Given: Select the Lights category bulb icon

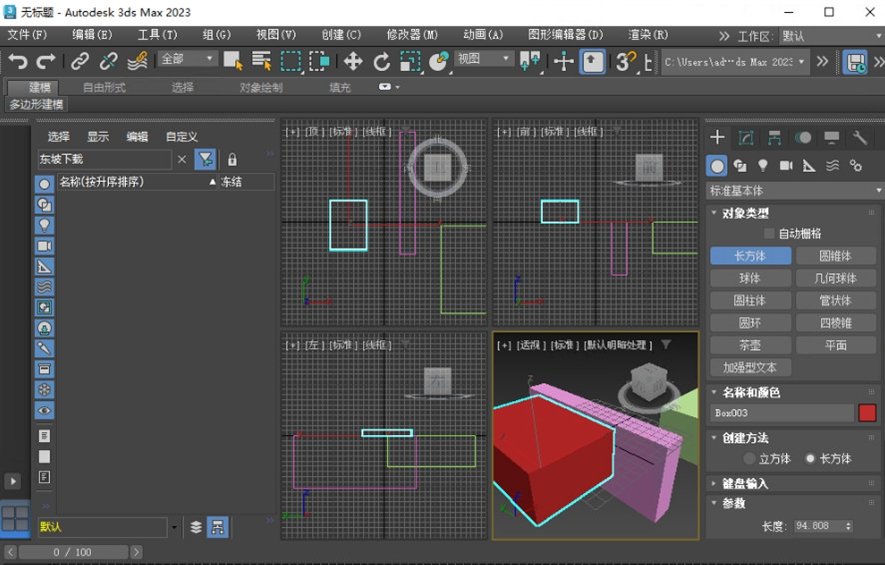Looking at the screenshot, I should click(763, 165).
